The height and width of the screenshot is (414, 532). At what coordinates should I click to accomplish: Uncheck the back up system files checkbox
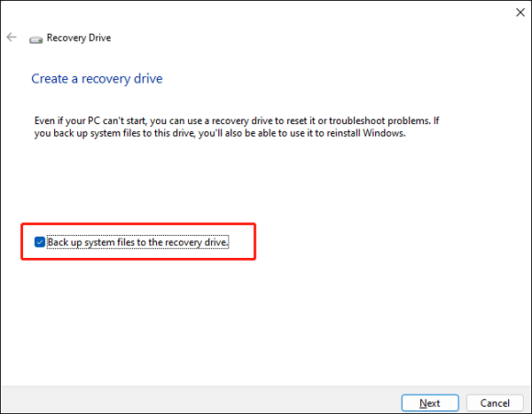pyautogui.click(x=39, y=242)
